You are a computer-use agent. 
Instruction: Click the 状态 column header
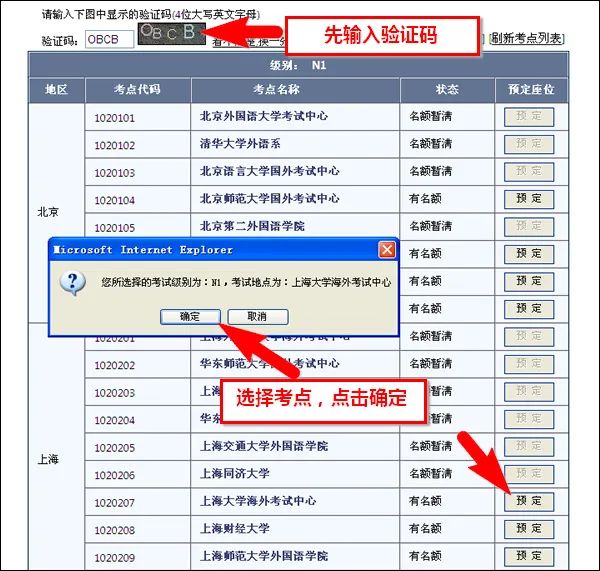pyautogui.click(x=447, y=90)
